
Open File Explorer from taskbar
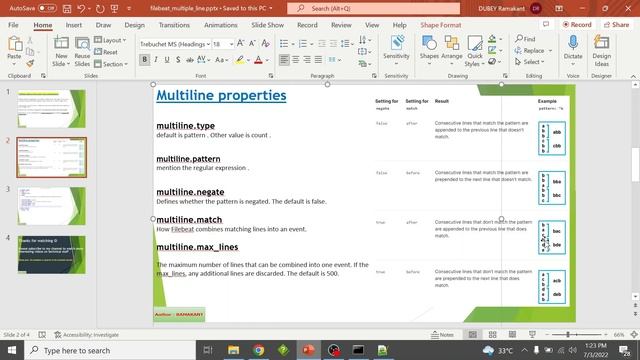coord(233,350)
